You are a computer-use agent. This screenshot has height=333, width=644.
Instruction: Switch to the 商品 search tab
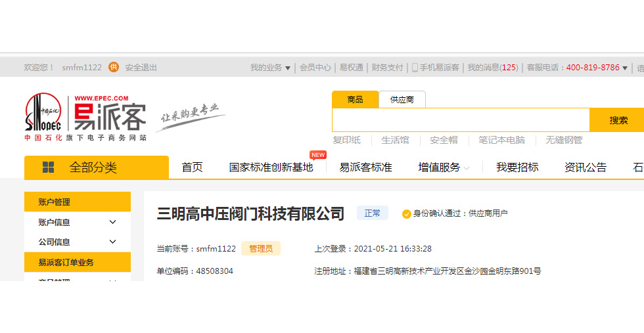tap(356, 99)
